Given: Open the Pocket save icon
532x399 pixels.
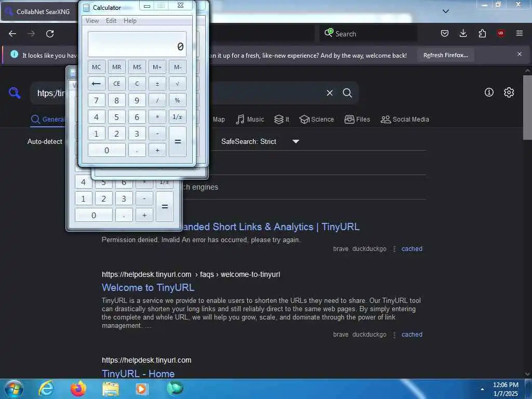Looking at the screenshot, I should [x=445, y=33].
